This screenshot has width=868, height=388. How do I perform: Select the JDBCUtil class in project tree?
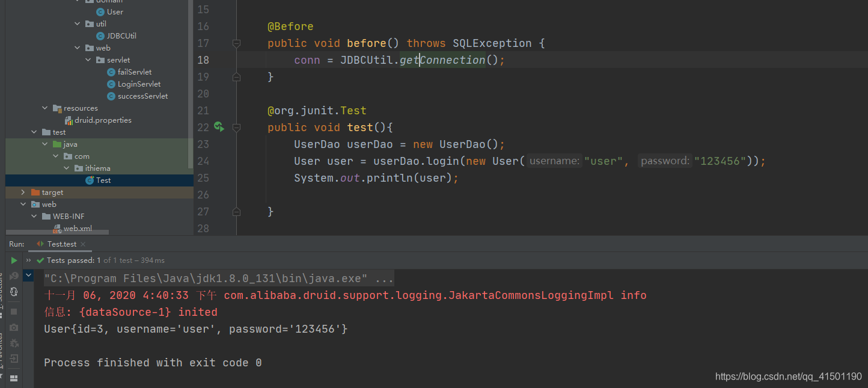click(x=121, y=35)
